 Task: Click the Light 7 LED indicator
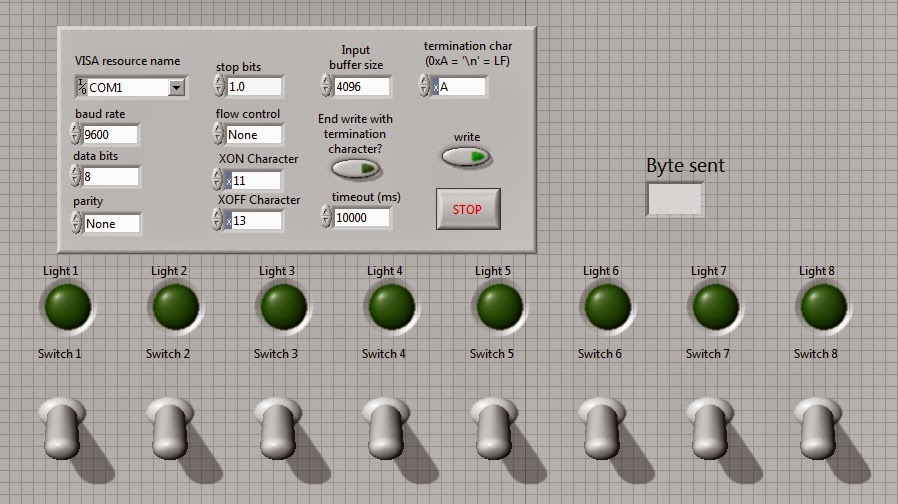pos(715,308)
